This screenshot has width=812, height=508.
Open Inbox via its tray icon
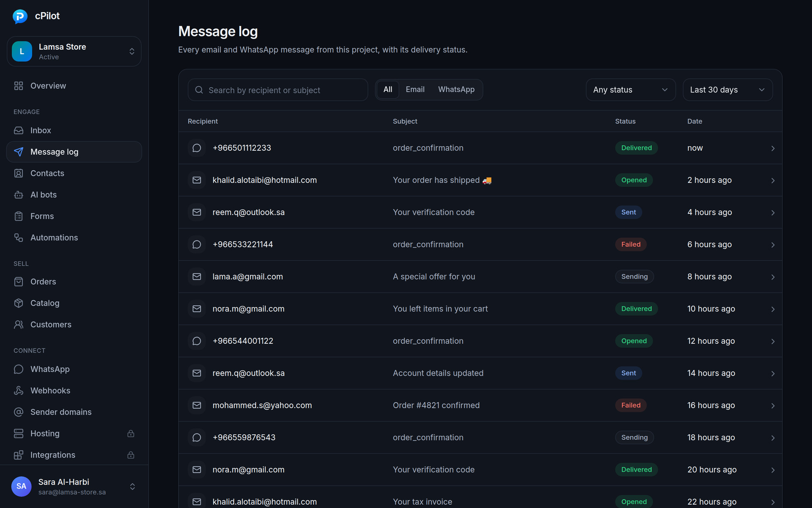pos(19,130)
